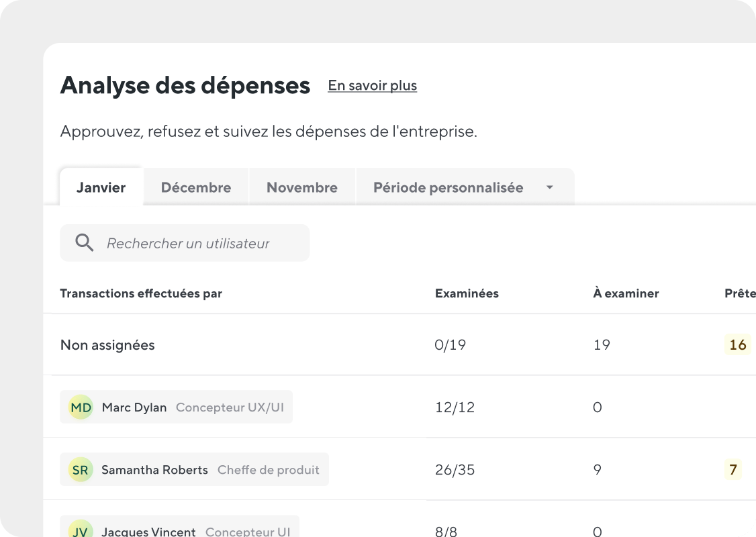This screenshot has height=537, width=756.
Task: Select the 12/12 examined value
Action: coord(455,407)
